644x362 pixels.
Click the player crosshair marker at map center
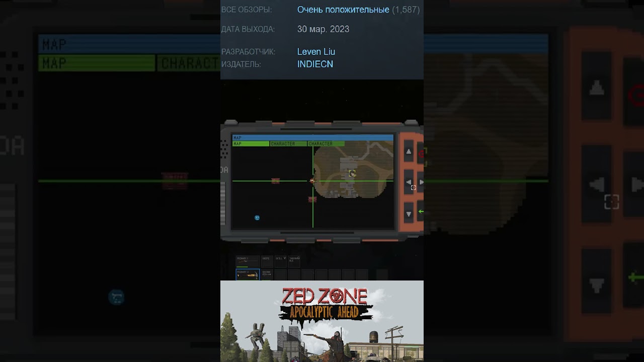pyautogui.click(x=312, y=180)
